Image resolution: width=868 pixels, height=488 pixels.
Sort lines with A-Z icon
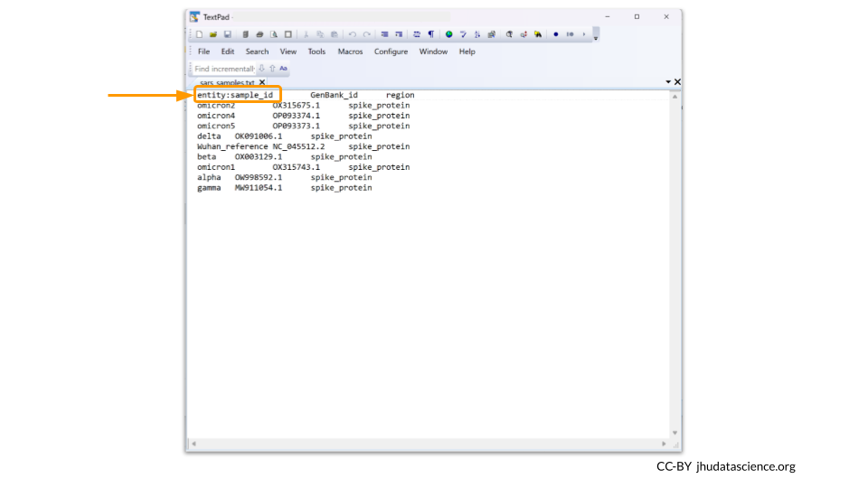coord(477,34)
